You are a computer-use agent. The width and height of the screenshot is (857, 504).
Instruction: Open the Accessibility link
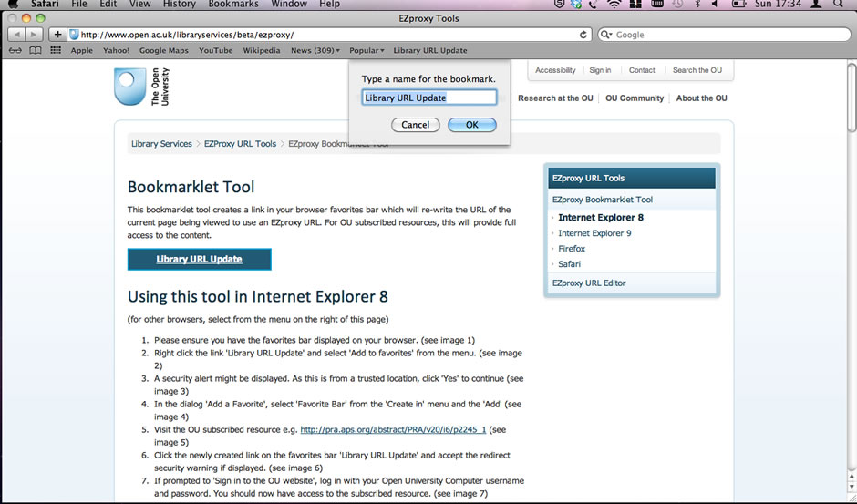tap(555, 70)
